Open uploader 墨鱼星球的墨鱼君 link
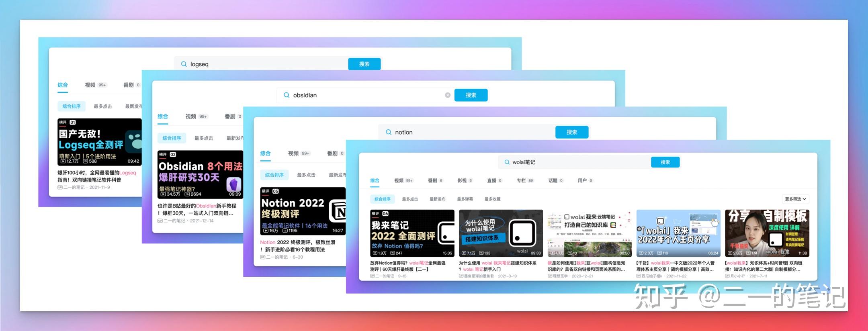Screen dimensions: 868x331 pyautogui.click(x=479, y=276)
